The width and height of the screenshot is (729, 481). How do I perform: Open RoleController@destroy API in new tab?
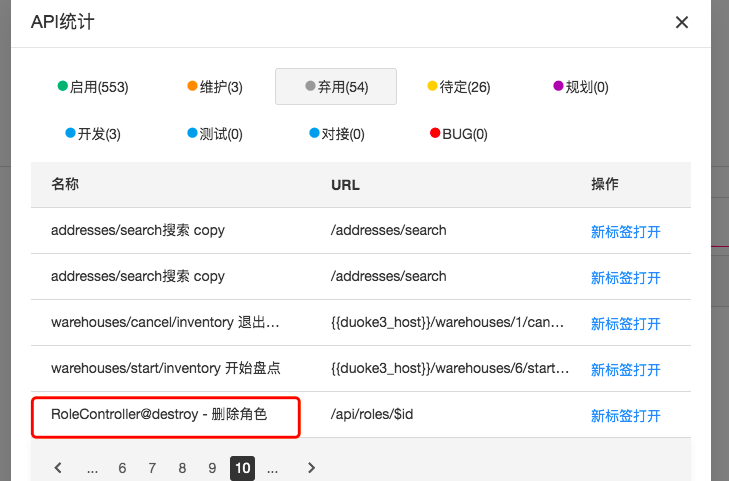click(x=625, y=415)
